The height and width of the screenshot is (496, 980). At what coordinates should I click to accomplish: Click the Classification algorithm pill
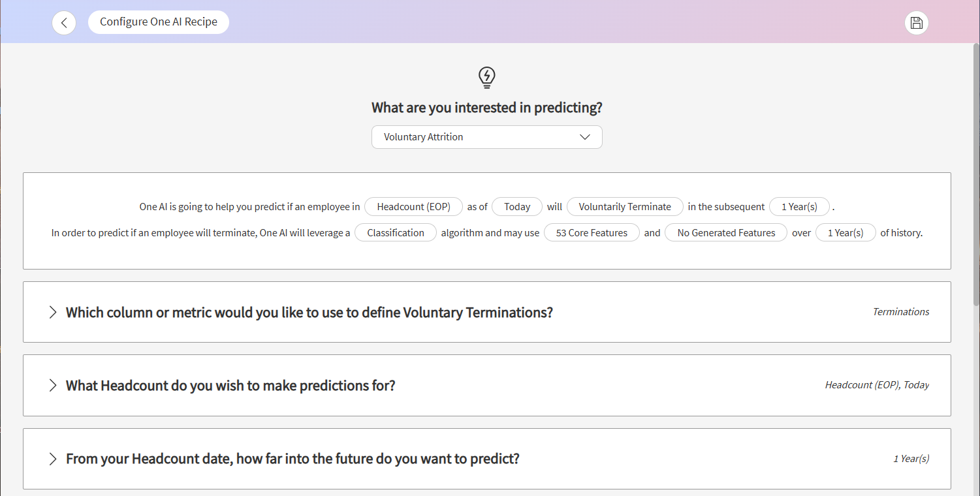[396, 232]
